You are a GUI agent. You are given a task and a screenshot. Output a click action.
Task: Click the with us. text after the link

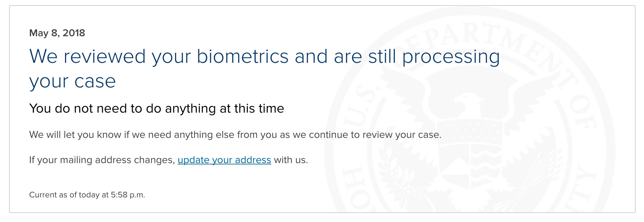pyautogui.click(x=291, y=160)
